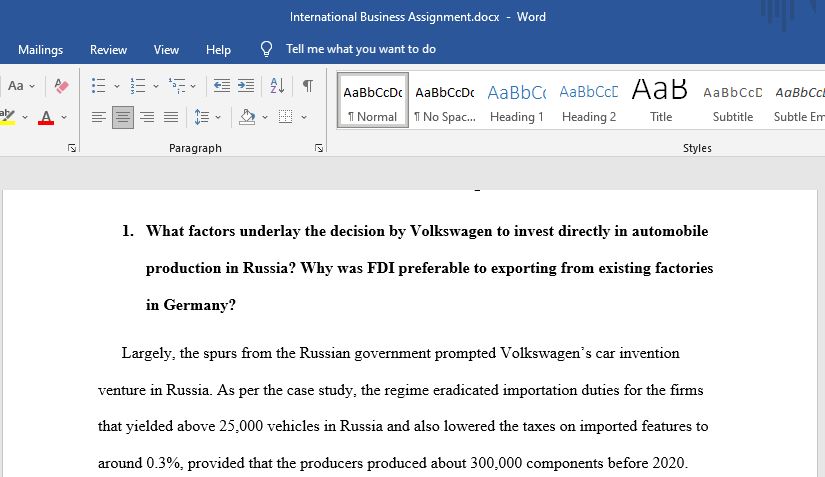Apply the Subtitle style
The height and width of the screenshot is (477, 825).
(732, 100)
